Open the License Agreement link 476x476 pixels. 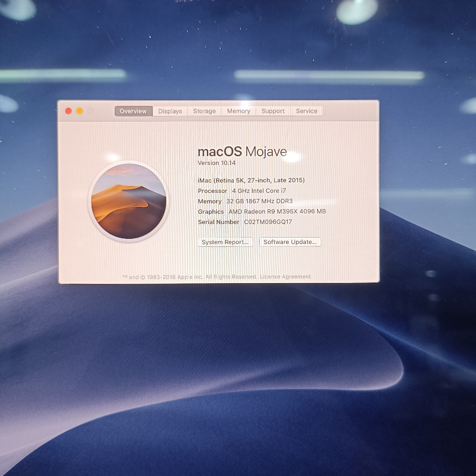tap(285, 277)
